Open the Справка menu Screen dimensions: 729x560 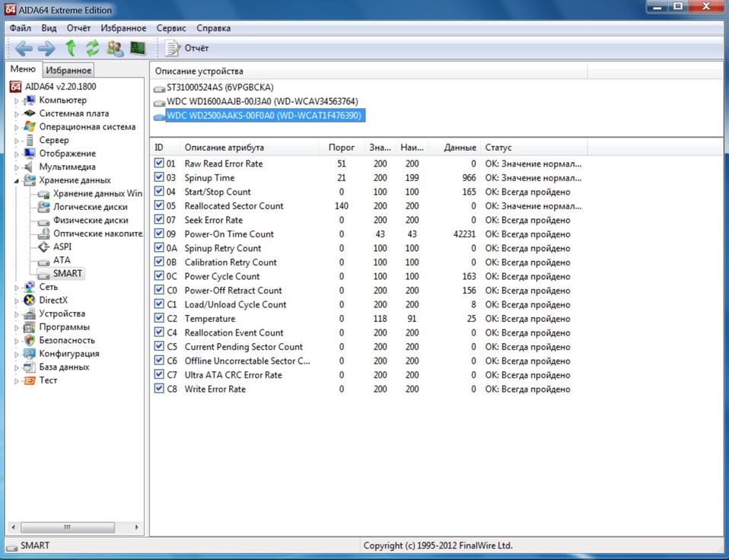point(213,28)
